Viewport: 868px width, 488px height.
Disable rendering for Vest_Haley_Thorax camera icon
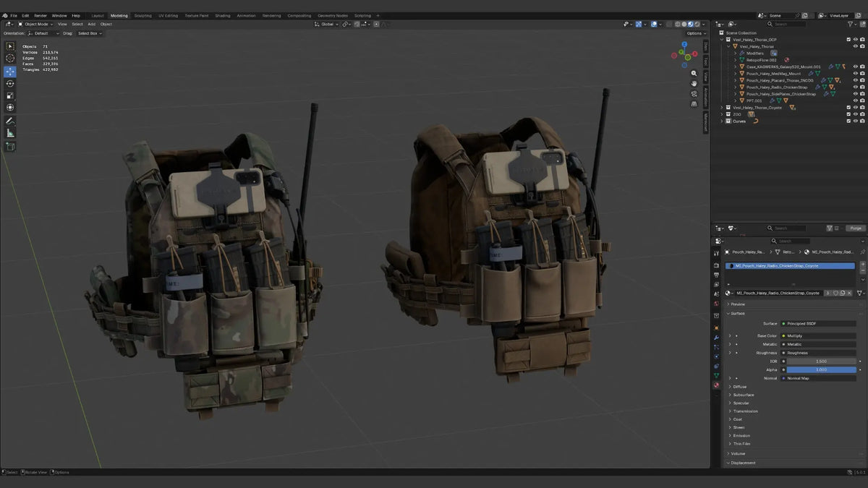[862, 46]
